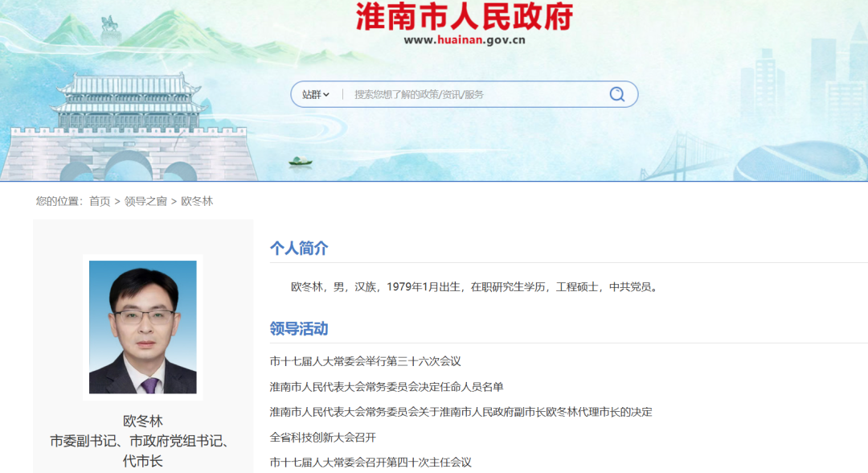Go to 首页 in the breadcrumb
This screenshot has height=473, width=868.
[100, 201]
